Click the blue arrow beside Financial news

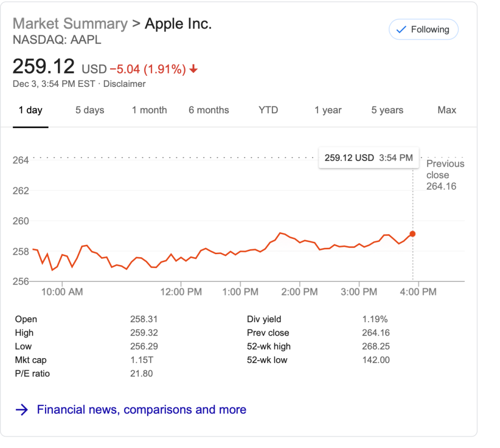tap(21, 410)
